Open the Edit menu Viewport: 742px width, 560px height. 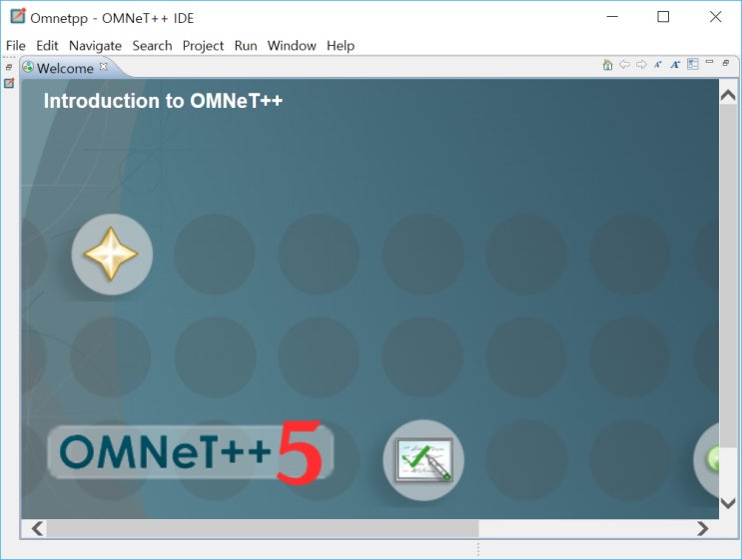[47, 45]
